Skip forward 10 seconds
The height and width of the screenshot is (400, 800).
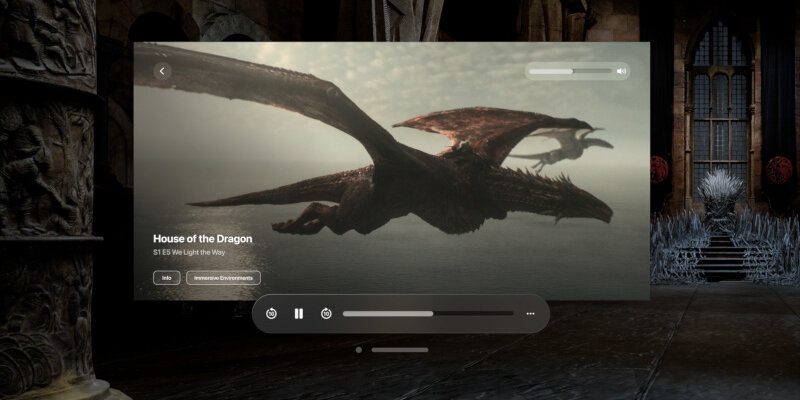coord(326,314)
